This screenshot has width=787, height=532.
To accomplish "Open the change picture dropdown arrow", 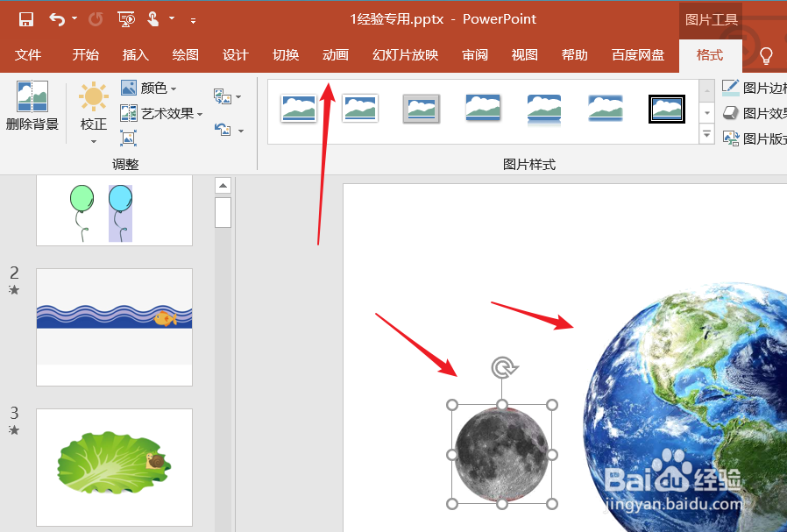I will 238,96.
